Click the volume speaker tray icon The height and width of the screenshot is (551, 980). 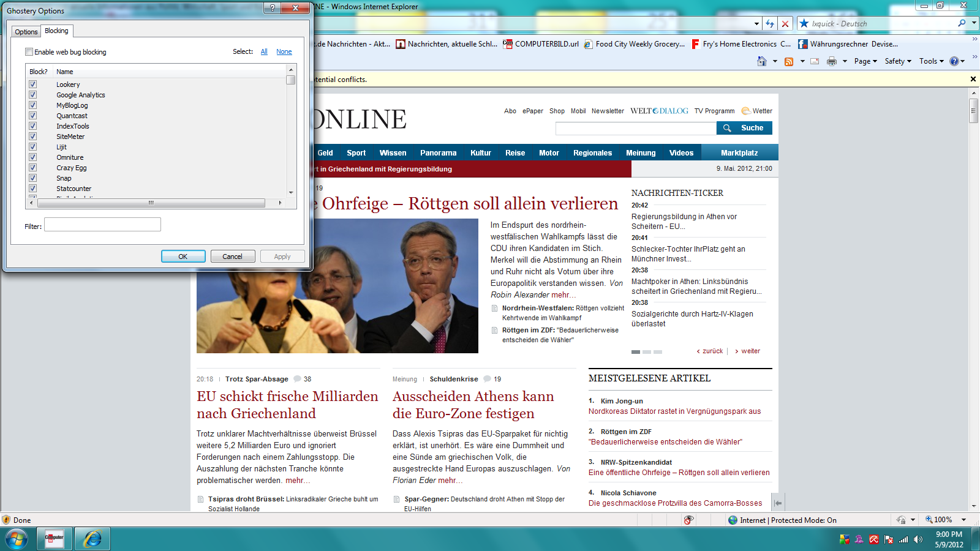pos(918,539)
